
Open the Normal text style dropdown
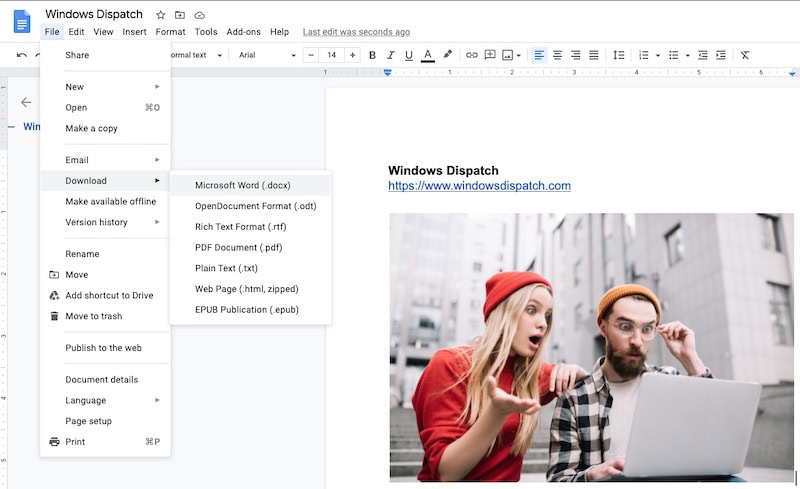(197, 55)
